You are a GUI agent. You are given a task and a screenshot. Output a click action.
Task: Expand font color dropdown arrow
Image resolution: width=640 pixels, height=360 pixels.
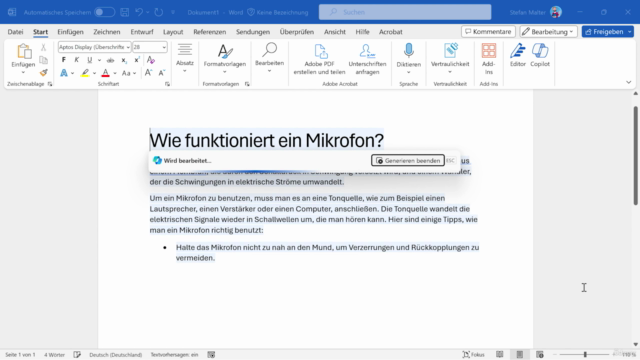(115, 73)
